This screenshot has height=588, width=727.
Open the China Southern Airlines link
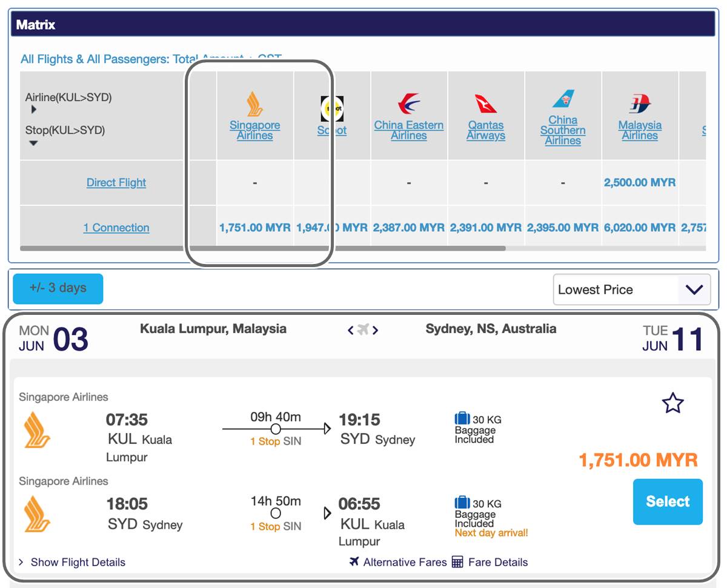[563, 130]
